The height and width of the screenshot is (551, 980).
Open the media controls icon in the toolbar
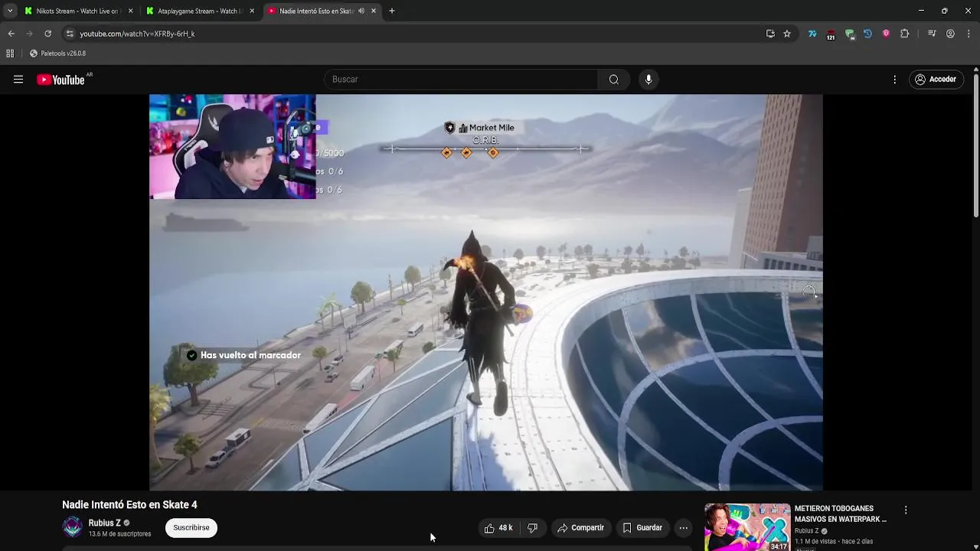(932, 34)
